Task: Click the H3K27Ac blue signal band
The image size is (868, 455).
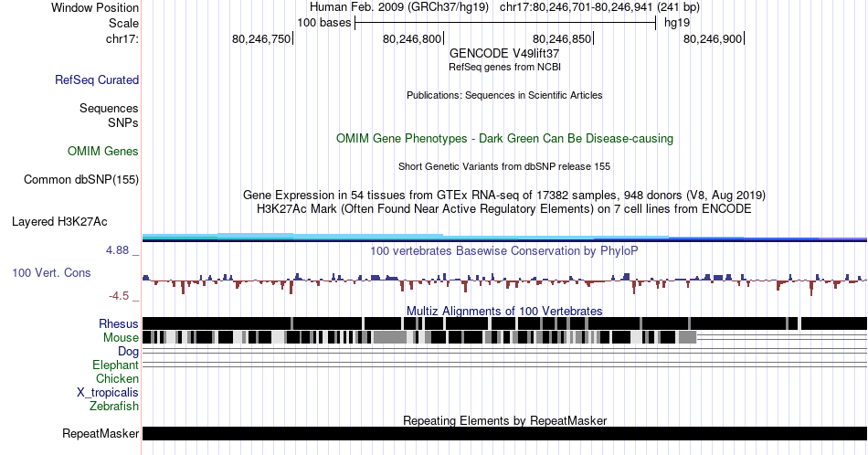Action: [504, 238]
